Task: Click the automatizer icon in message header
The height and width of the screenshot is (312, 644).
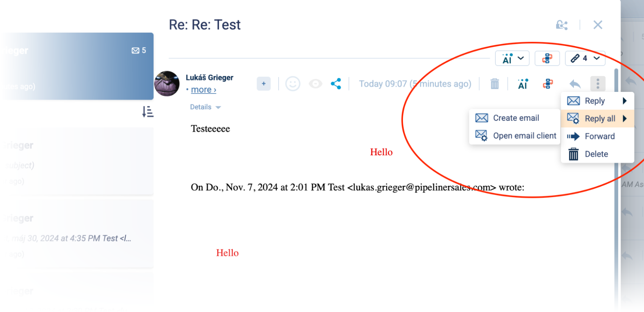Action: coord(548,84)
